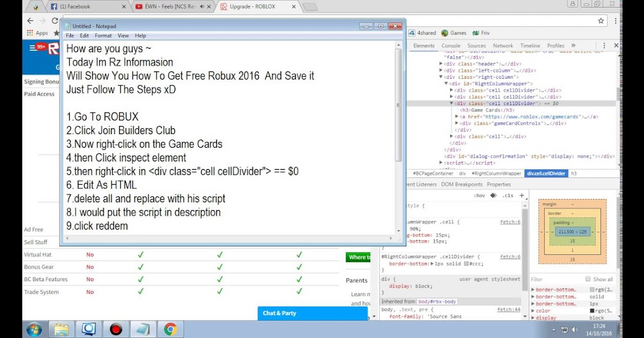Screen dimensions: 644x338
Task: Open Notepad Help menu
Action: pyautogui.click(x=141, y=35)
